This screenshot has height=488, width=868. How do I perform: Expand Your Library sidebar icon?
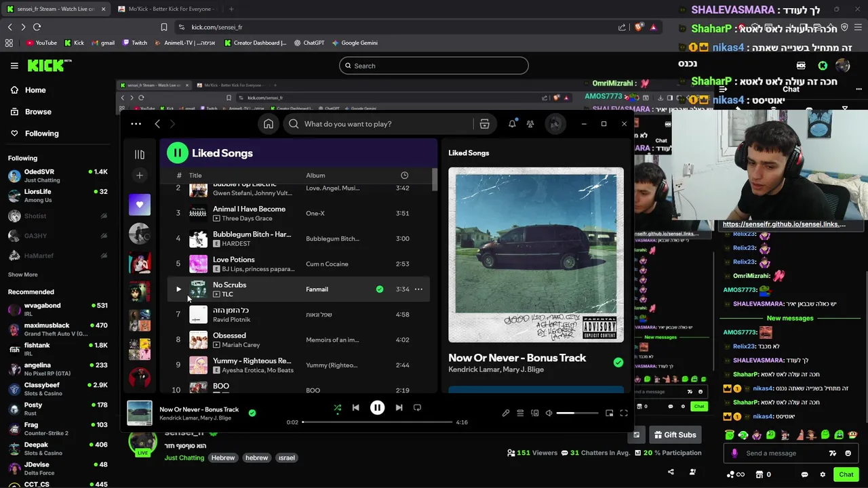point(140,155)
